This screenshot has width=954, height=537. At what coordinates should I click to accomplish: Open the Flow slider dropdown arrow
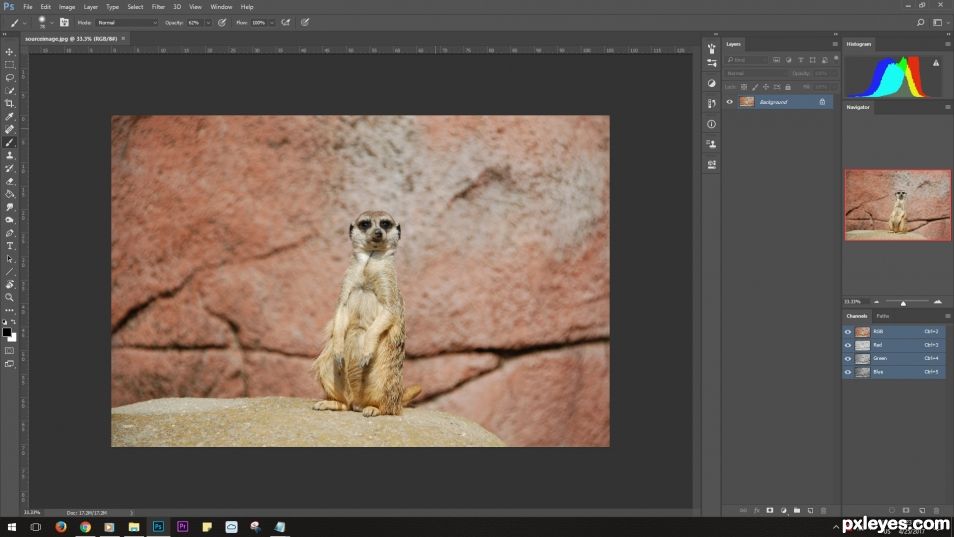point(271,23)
